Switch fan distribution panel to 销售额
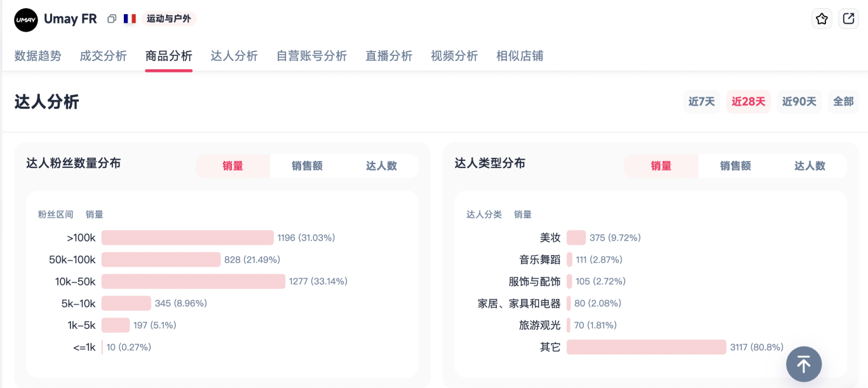The image size is (868, 388). point(306,165)
